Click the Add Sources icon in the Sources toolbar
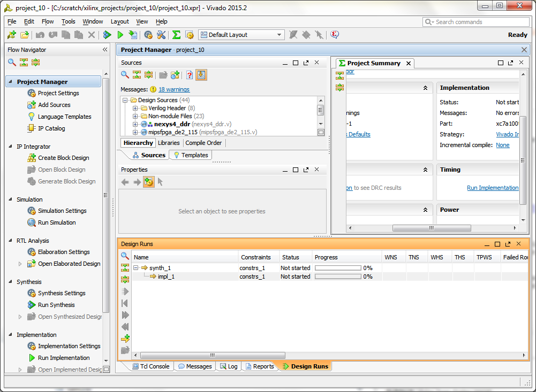536x392 pixels. tap(175, 75)
